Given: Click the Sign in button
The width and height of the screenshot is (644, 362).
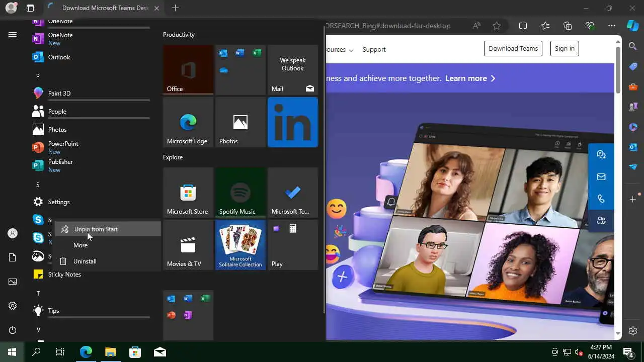Looking at the screenshot, I should coord(565,48).
